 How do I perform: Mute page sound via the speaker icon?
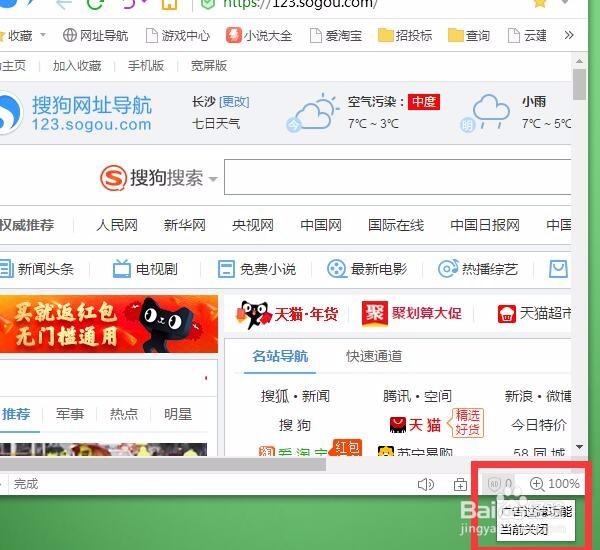pyautogui.click(x=426, y=485)
